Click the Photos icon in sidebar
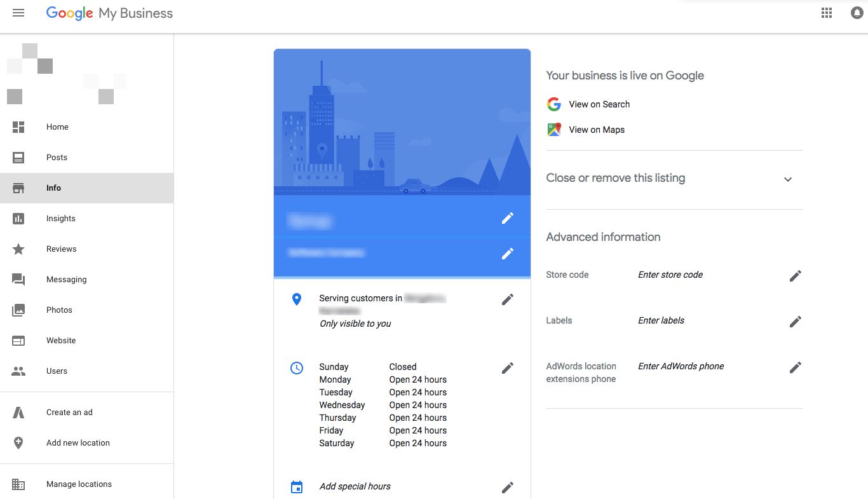Viewport: 868px width, 499px height. [x=18, y=310]
